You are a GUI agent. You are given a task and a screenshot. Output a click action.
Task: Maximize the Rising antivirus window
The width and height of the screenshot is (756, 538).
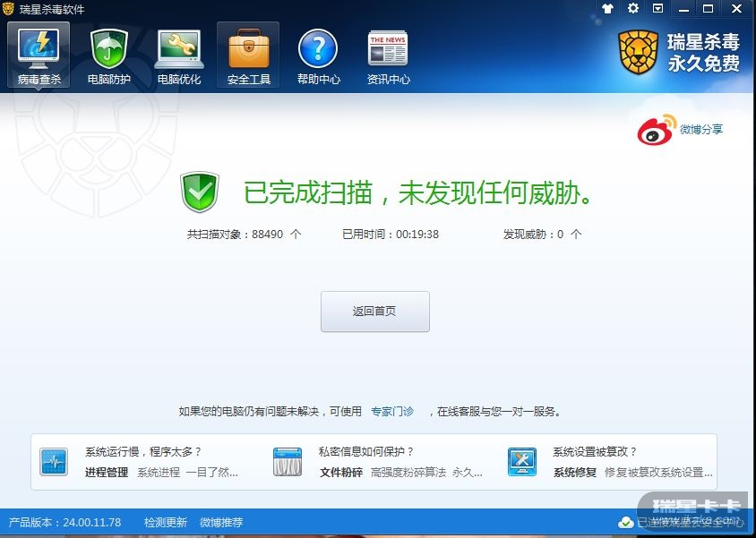(x=708, y=8)
